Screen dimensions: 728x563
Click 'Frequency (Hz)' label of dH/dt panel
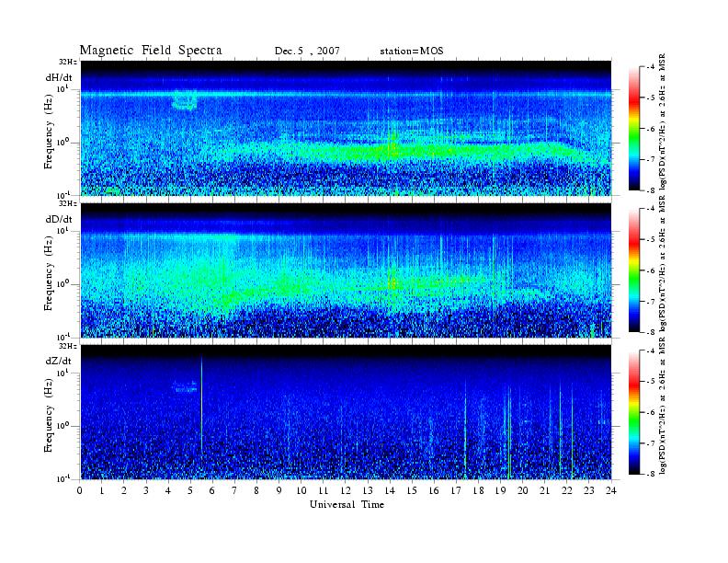(49, 132)
